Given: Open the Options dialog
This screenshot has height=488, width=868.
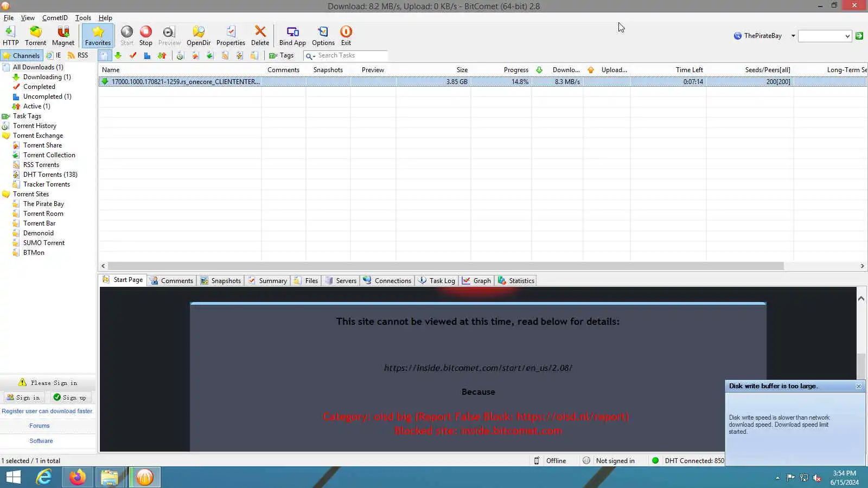Looking at the screenshot, I should (323, 36).
